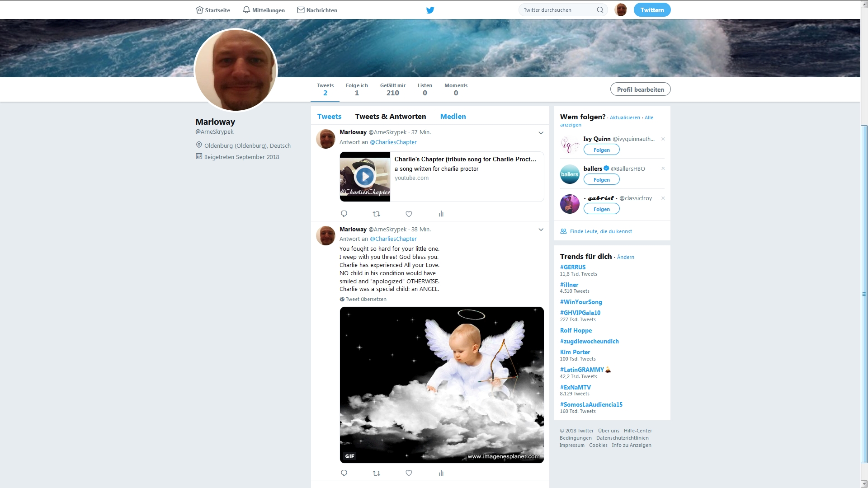
Task: Open #GHVIPGala10 trend
Action: pyautogui.click(x=580, y=313)
